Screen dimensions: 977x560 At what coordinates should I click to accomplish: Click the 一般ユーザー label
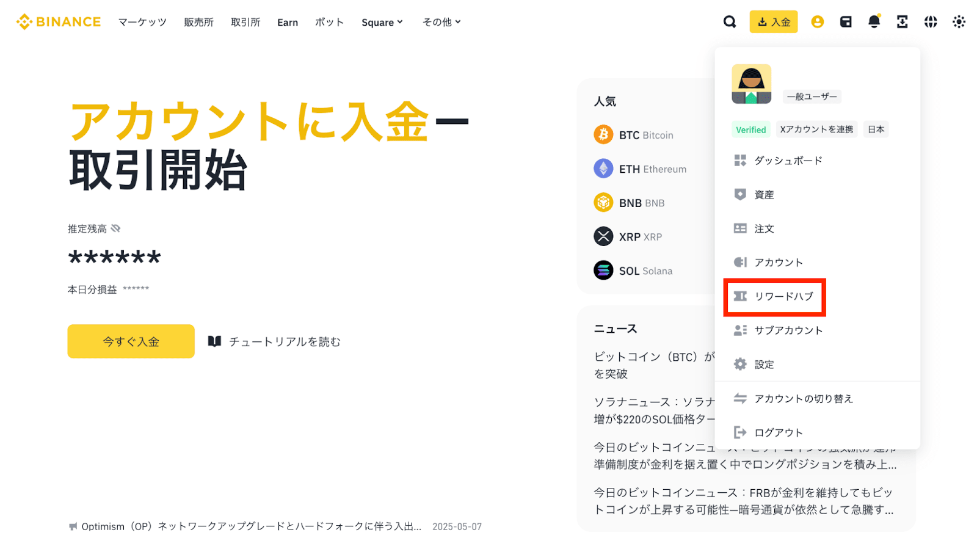pos(812,96)
